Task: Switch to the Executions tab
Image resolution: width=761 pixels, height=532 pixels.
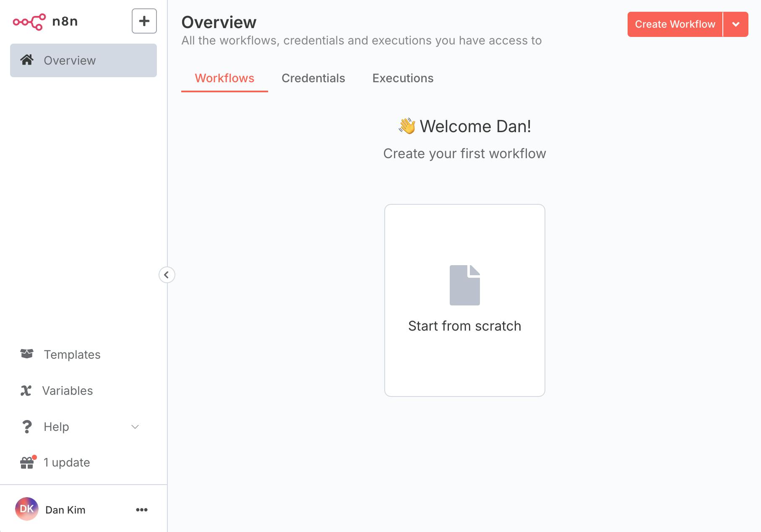Action: [403, 78]
